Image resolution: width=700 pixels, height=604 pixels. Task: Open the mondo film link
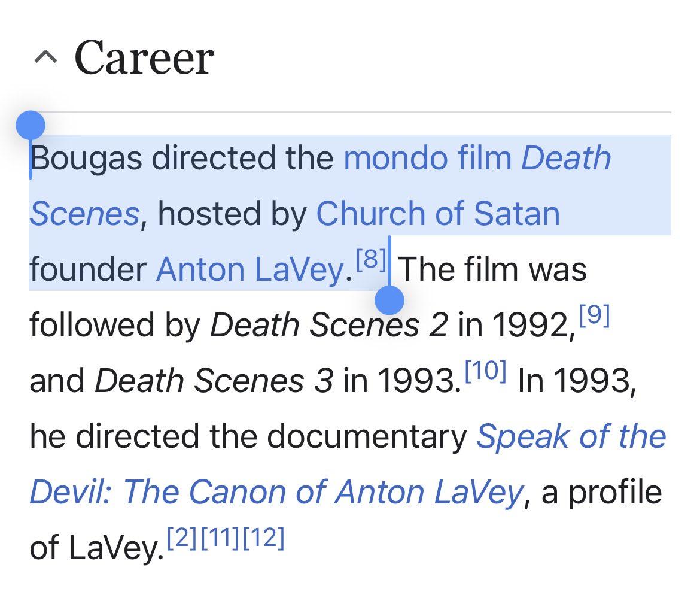(x=427, y=157)
